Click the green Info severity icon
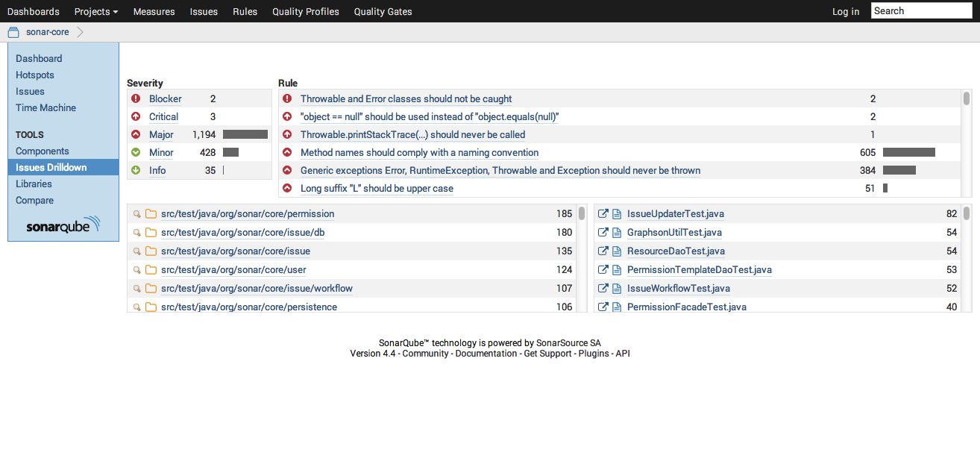The image size is (980, 467). click(136, 170)
